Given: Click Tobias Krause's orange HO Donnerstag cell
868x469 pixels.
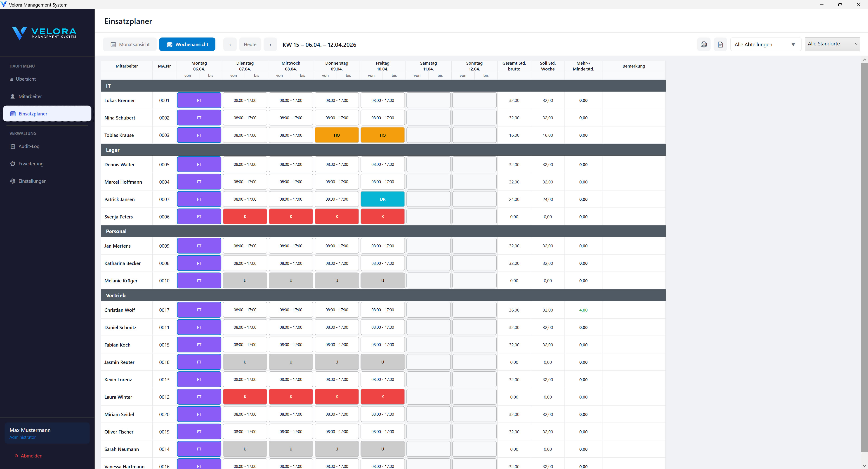Looking at the screenshot, I should (337, 135).
